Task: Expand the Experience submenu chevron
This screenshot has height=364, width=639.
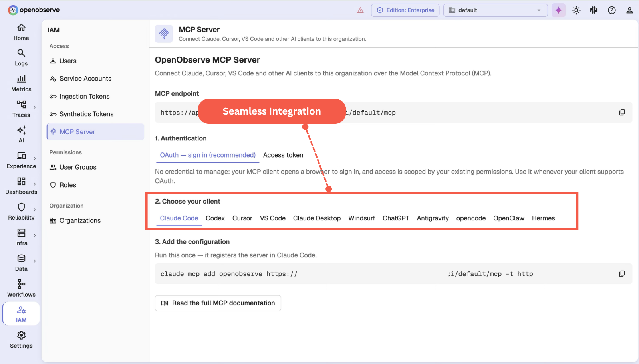Action: click(35, 158)
